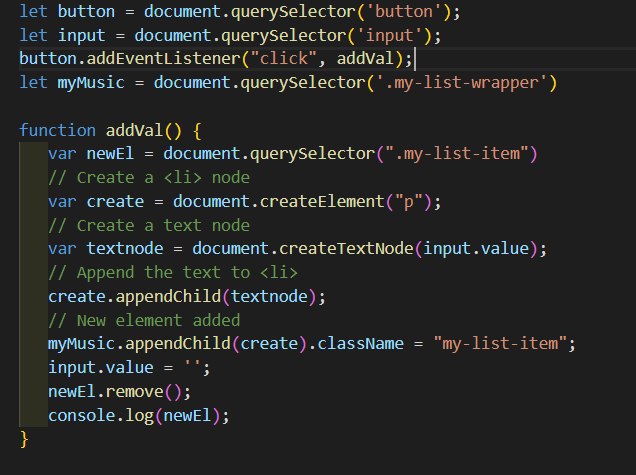Click the "p" string in createElement

(408, 202)
